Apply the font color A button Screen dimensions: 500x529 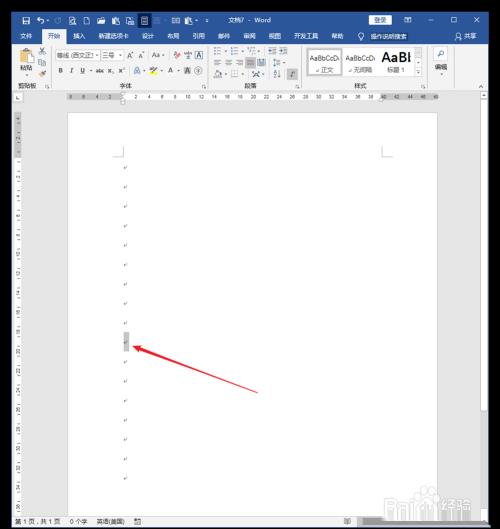(x=171, y=71)
